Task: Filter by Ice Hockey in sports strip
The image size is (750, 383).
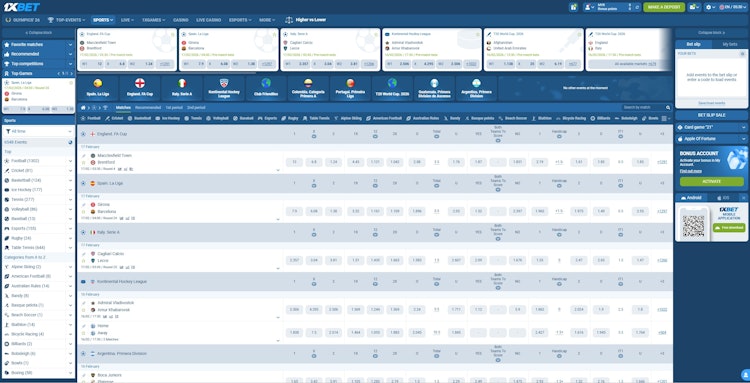Action: pyautogui.click(x=167, y=118)
